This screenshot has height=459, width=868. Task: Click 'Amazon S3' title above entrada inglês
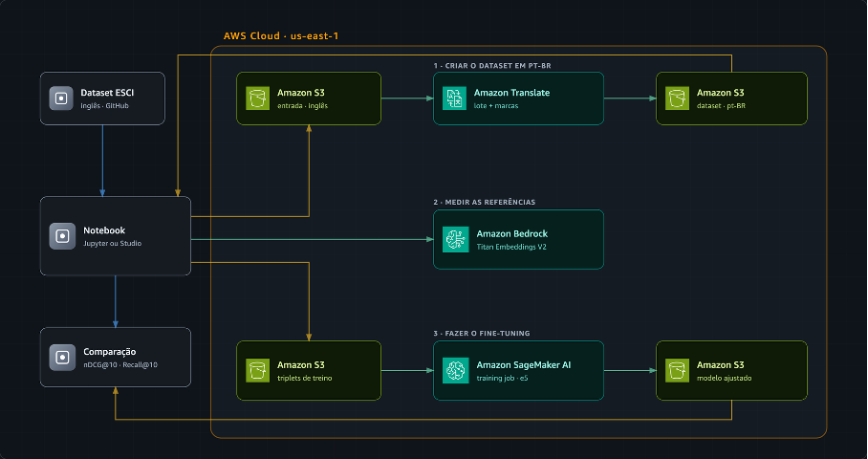click(300, 93)
